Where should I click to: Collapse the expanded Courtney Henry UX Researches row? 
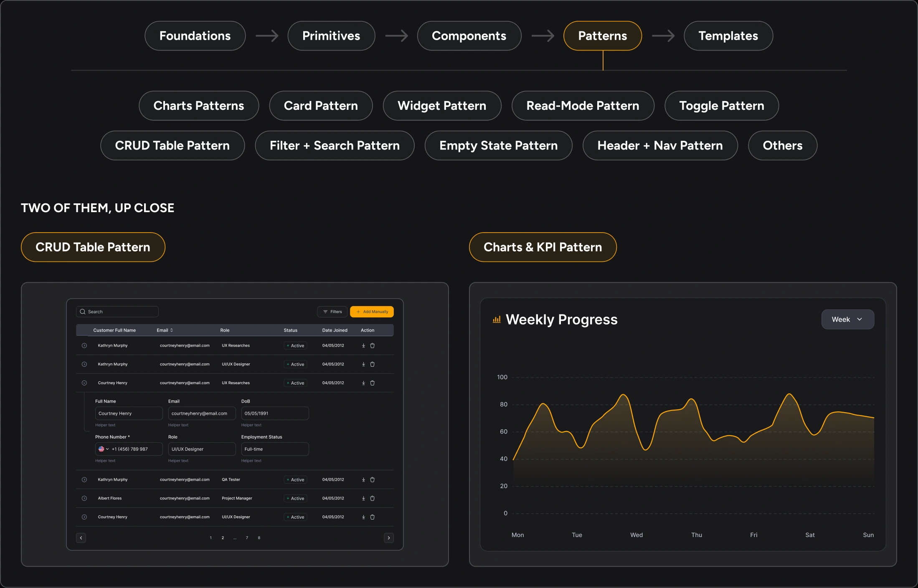(84, 383)
